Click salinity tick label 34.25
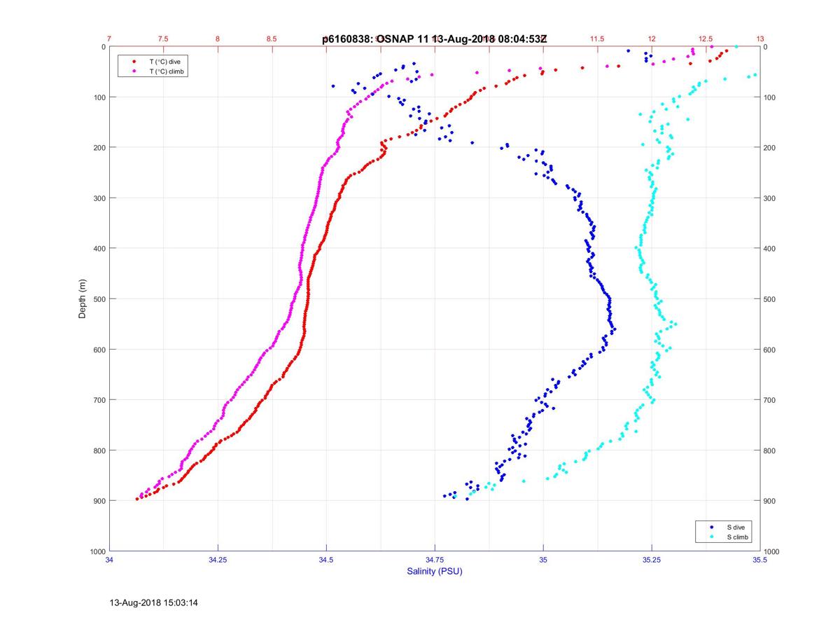Image resolution: width=840 pixels, height=620 pixels. (218, 560)
